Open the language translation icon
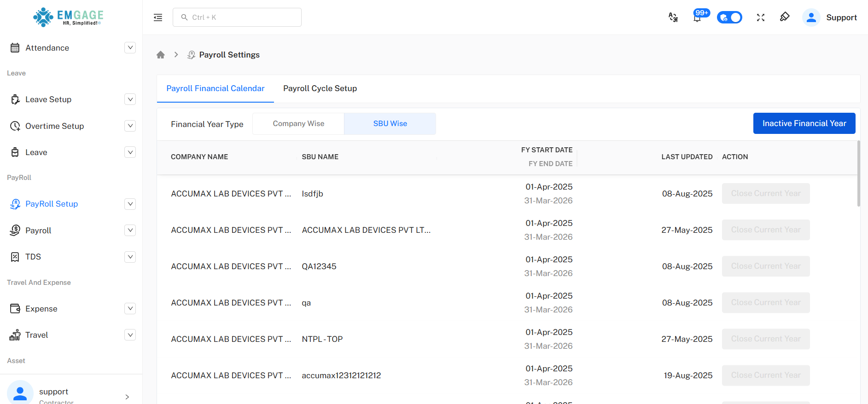868x404 pixels. [x=673, y=17]
